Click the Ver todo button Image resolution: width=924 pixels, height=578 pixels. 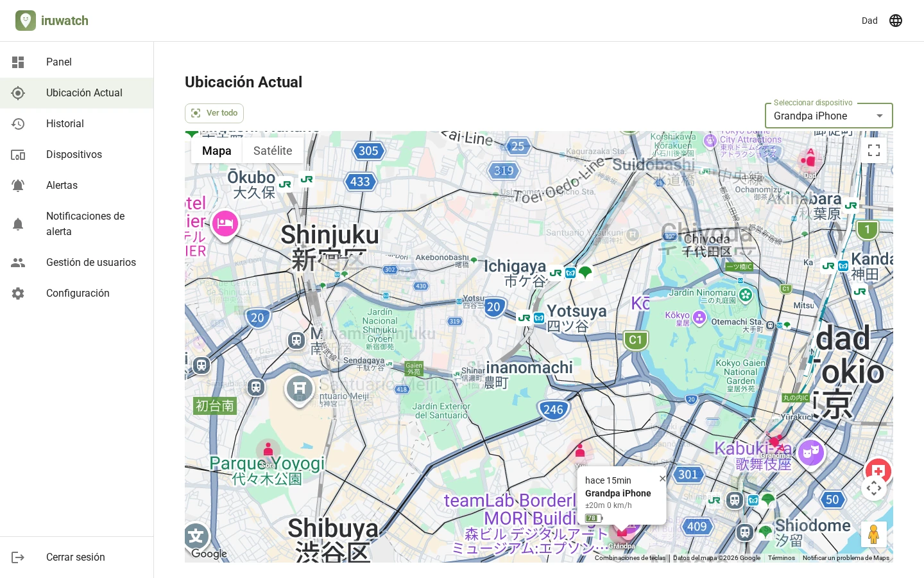[214, 113]
